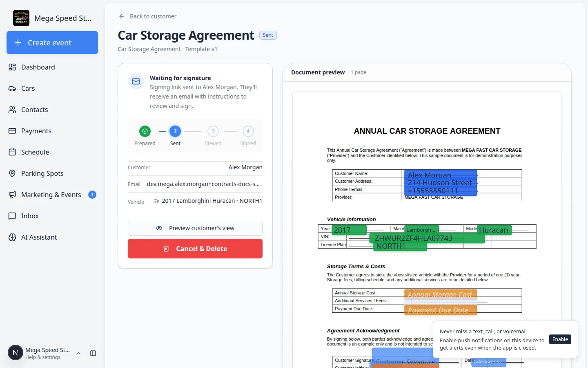
Task: Expand the account menu chevron
Action: pos(78,353)
